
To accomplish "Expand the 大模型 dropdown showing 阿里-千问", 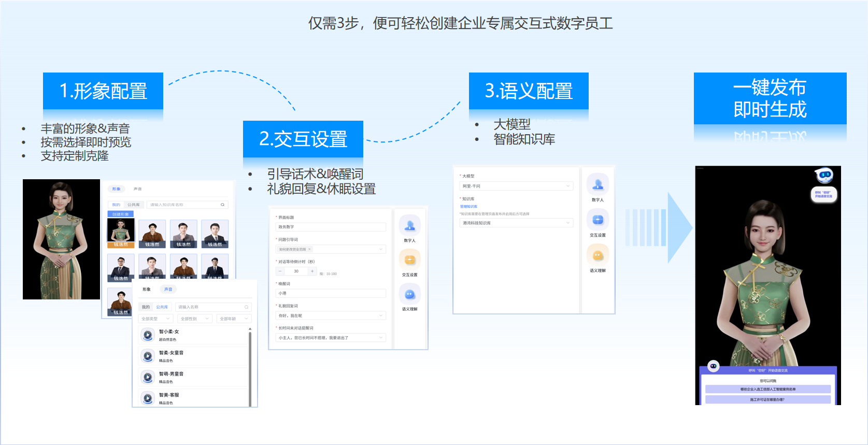I will click(x=516, y=186).
